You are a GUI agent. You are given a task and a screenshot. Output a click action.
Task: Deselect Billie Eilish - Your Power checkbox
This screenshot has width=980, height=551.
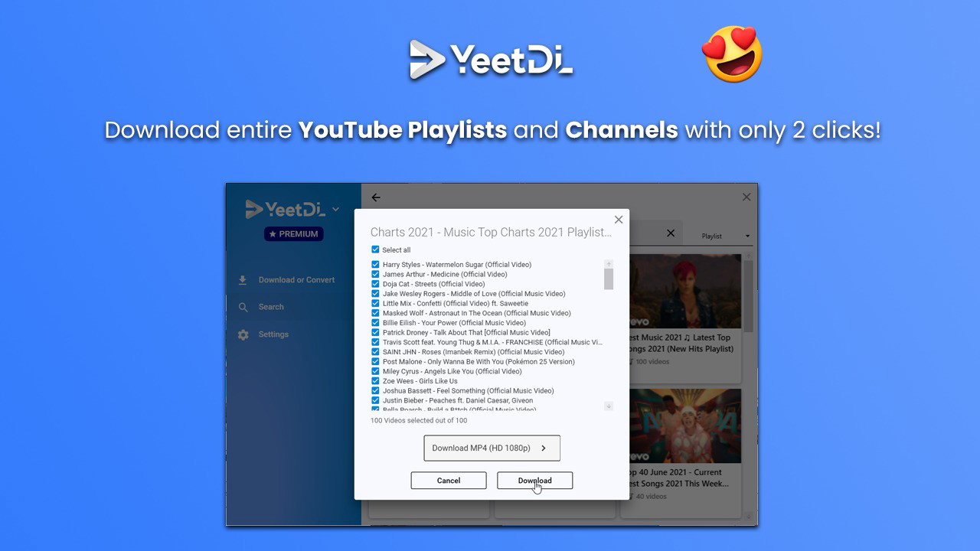click(375, 323)
